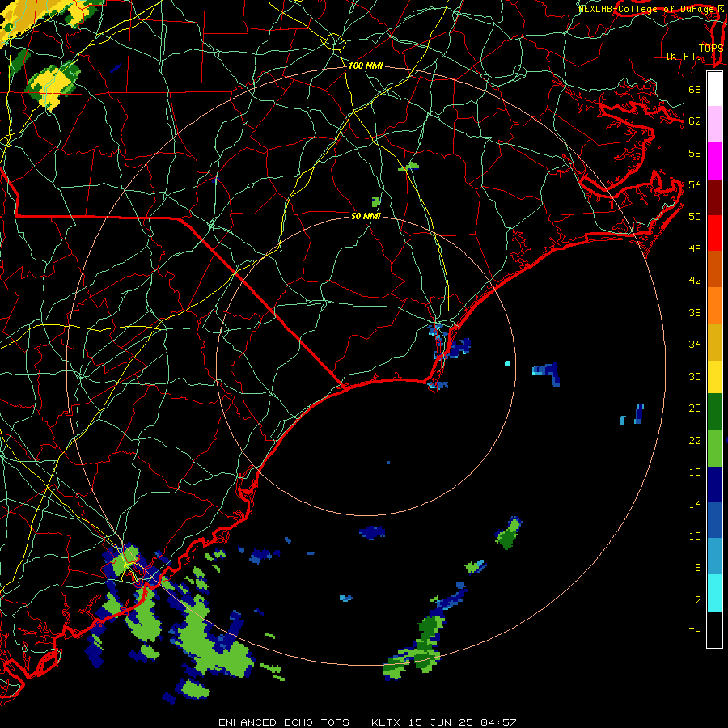The width and height of the screenshot is (728, 728).
Task: Select the light orange legend swatch
Action: [x=714, y=306]
